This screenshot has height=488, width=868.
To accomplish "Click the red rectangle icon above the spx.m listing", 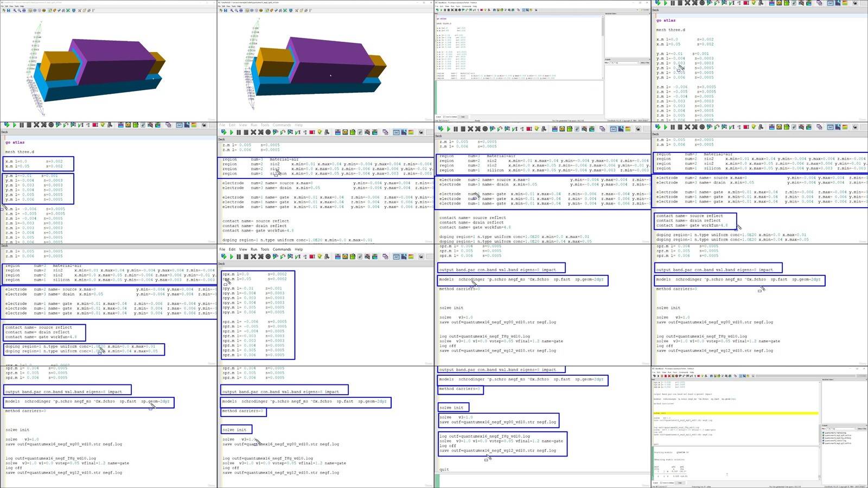I will click(x=312, y=256).
